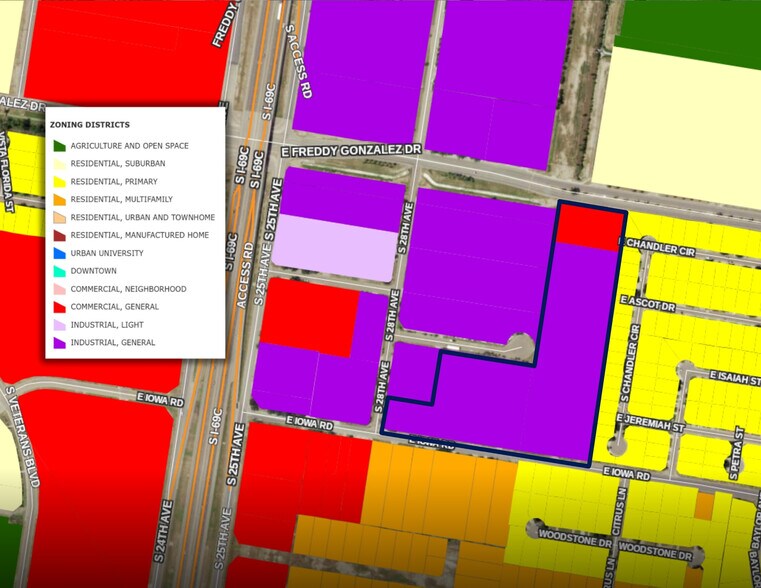The image size is (761, 588).
Task: Click the Urban University blue swatch
Action: coord(60,253)
